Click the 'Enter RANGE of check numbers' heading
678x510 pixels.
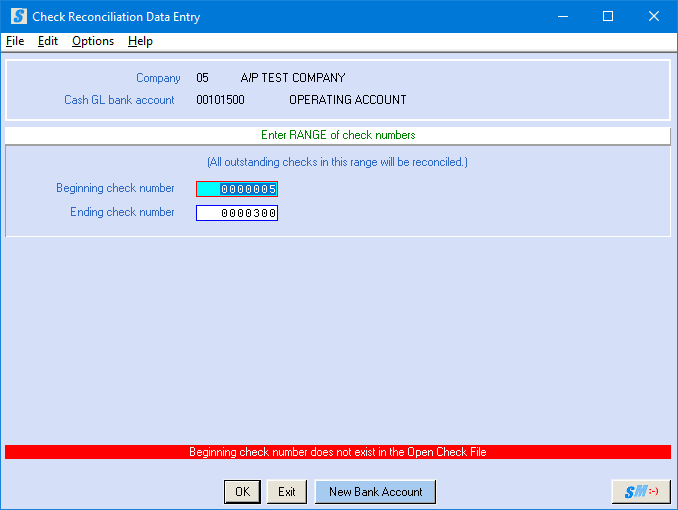[338, 135]
